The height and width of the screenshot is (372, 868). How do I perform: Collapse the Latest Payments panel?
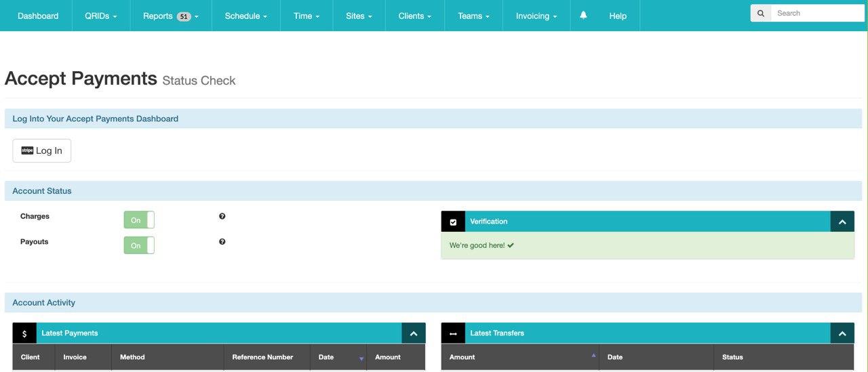click(x=414, y=333)
